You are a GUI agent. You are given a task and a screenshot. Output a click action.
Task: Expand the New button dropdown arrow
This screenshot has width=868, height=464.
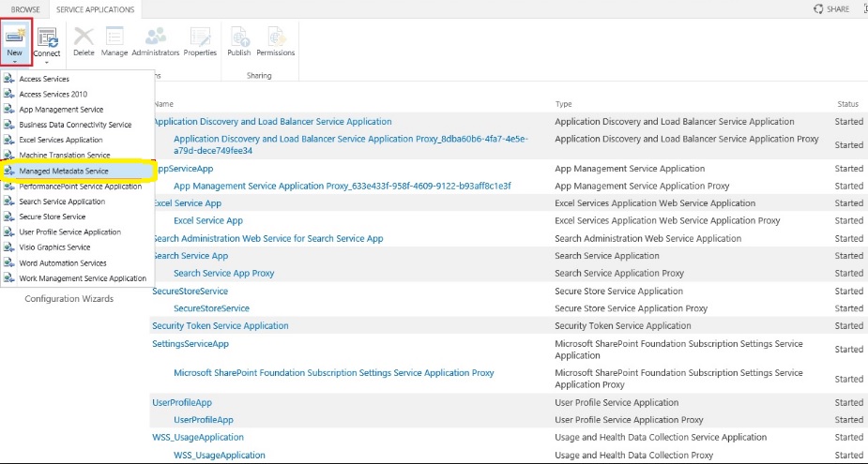coord(15,64)
